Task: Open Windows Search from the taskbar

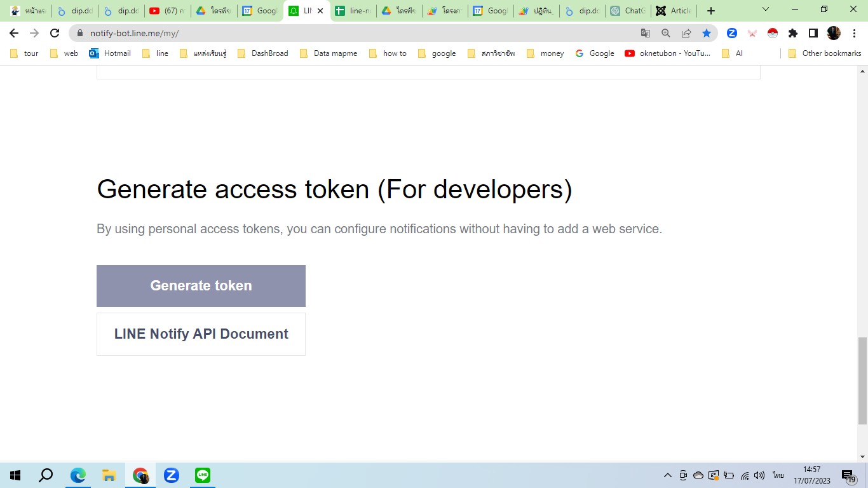Action: (x=46, y=475)
